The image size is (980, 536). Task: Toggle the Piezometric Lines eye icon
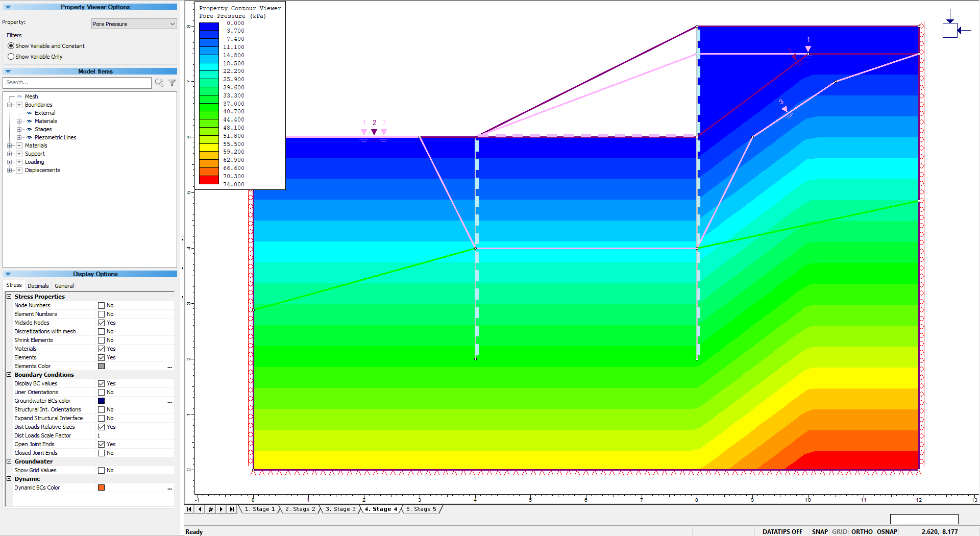click(x=30, y=137)
